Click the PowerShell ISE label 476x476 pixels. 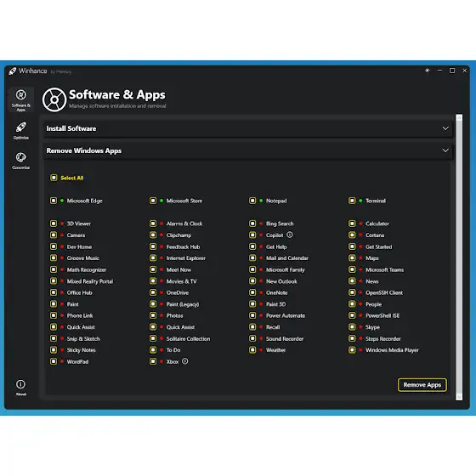click(382, 315)
